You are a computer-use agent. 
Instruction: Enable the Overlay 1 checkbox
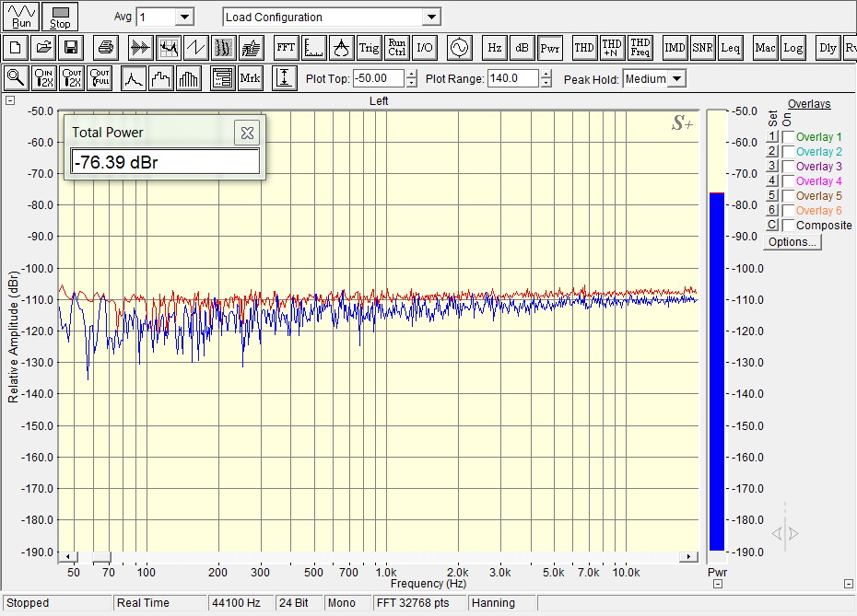click(788, 137)
